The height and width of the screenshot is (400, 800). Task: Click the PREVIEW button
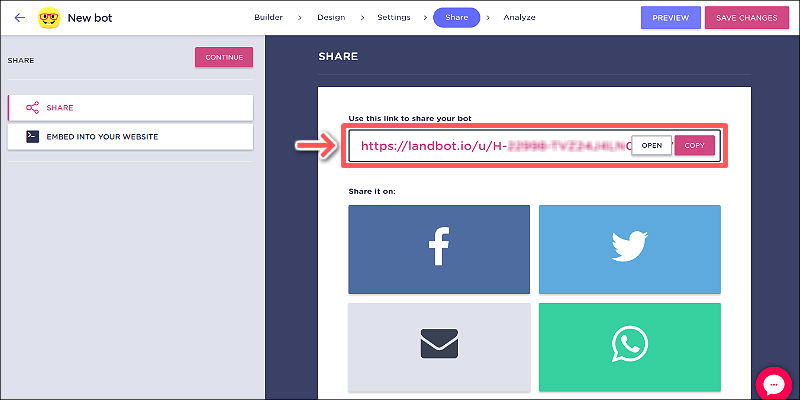tap(671, 18)
